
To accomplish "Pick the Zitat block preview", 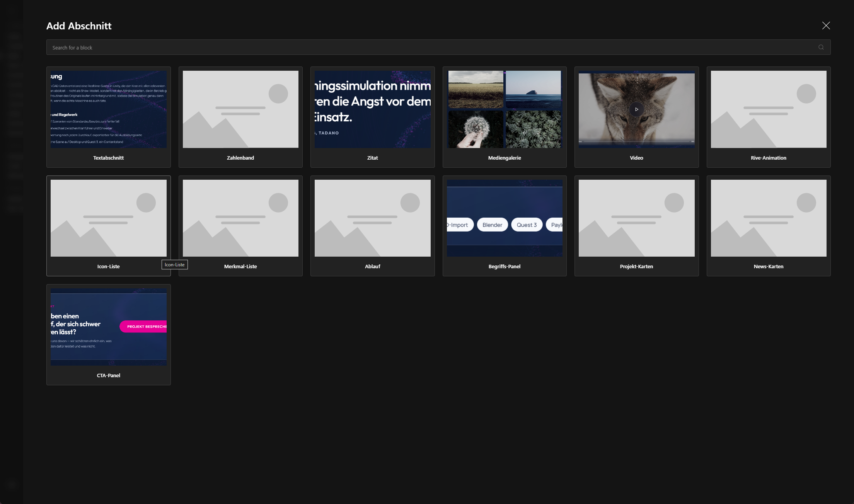I will coord(373,109).
